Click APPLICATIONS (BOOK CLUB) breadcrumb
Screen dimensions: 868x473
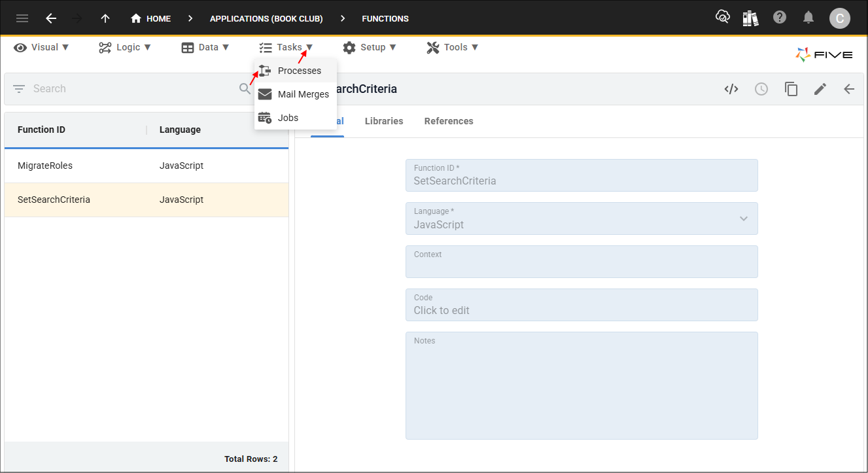266,18
